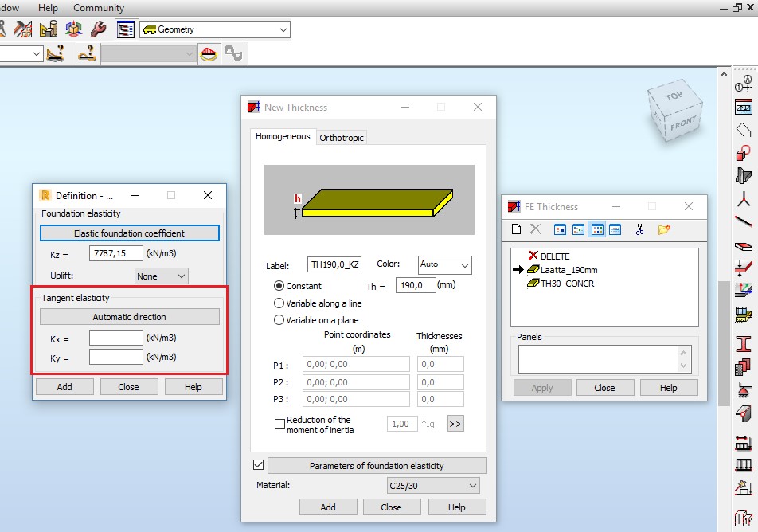Open the folder import icon in FE Thickness panel
Image resolution: width=758 pixels, height=532 pixels.
pos(663,229)
